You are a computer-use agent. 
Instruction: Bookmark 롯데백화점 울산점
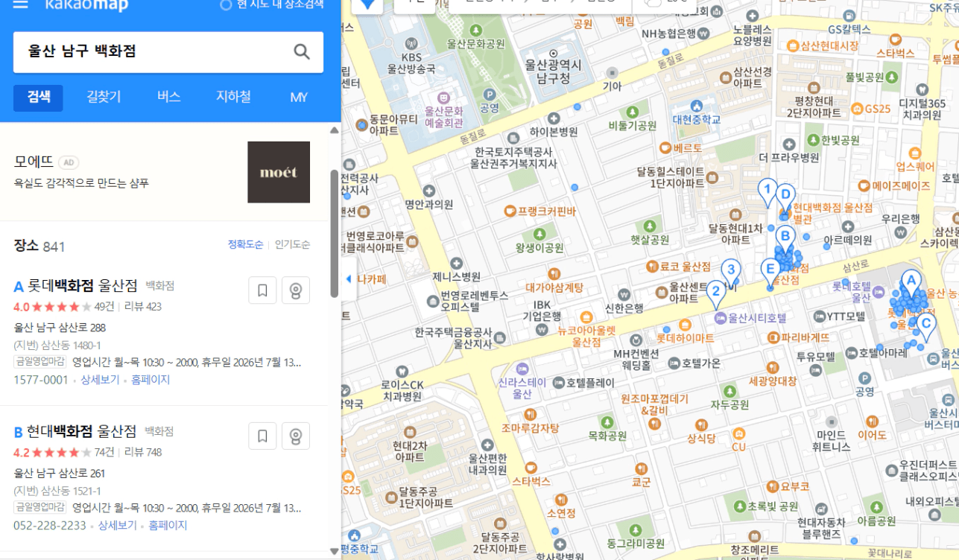click(262, 290)
